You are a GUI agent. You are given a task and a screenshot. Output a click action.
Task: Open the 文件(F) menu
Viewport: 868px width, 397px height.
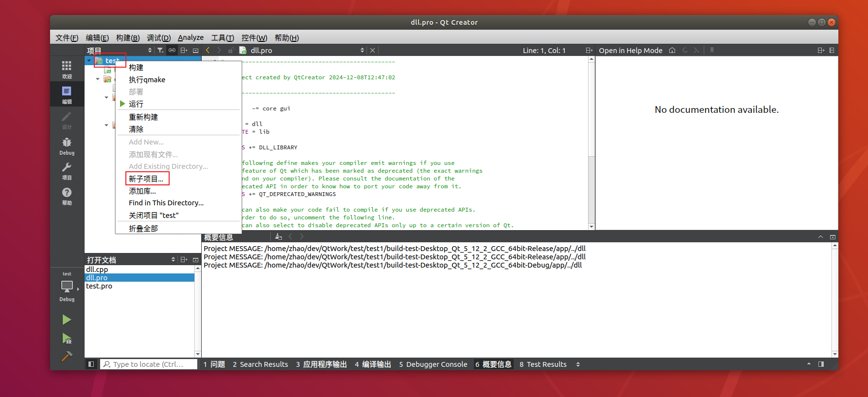tap(67, 38)
